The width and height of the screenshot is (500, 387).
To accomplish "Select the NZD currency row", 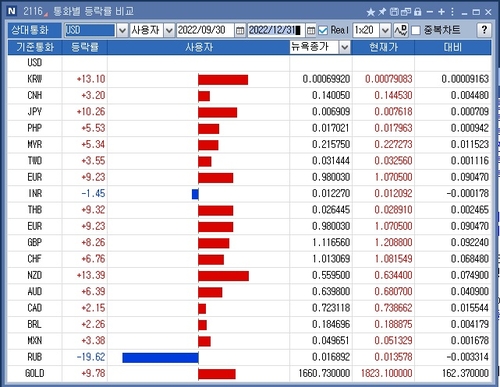I will click(249, 275).
